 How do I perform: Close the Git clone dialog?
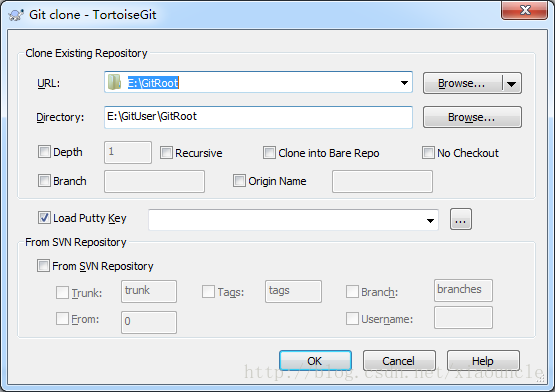click(524, 10)
